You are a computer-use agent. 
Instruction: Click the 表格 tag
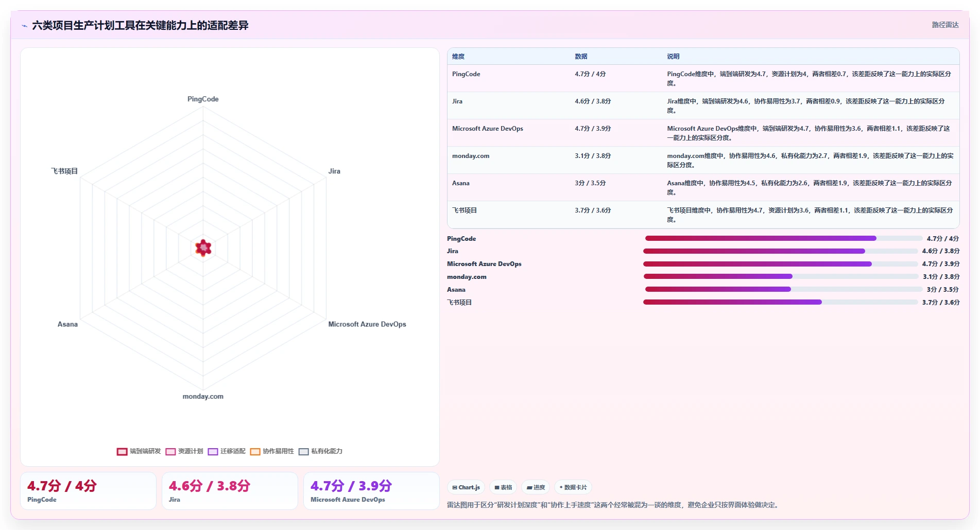point(503,487)
